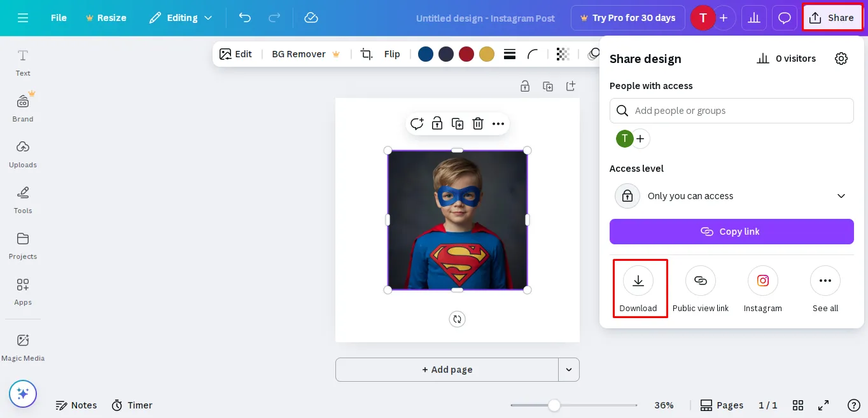Start the Try Pro for 30 days trial
Image resolution: width=868 pixels, height=418 pixels.
click(x=628, y=18)
